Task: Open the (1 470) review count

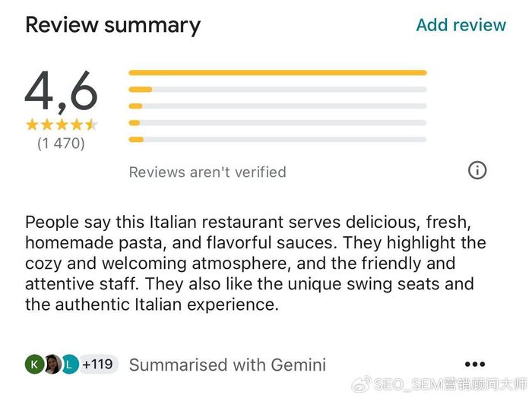Action: pyautogui.click(x=62, y=143)
